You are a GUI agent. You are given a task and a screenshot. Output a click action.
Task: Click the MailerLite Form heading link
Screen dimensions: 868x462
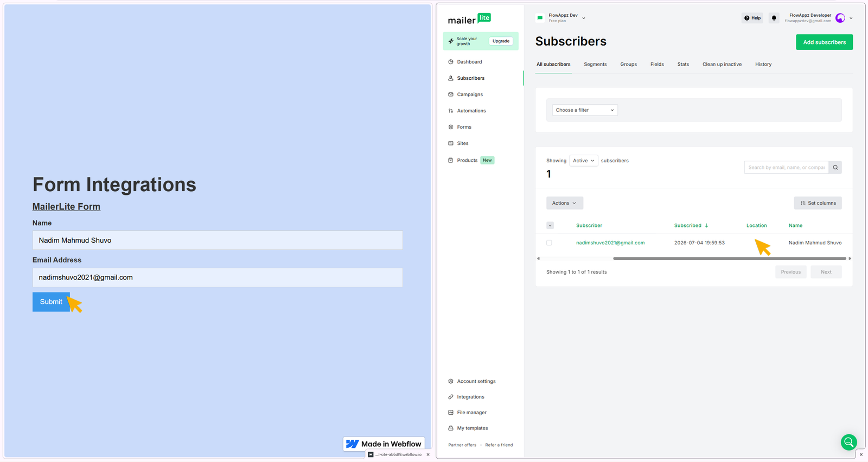click(x=66, y=207)
